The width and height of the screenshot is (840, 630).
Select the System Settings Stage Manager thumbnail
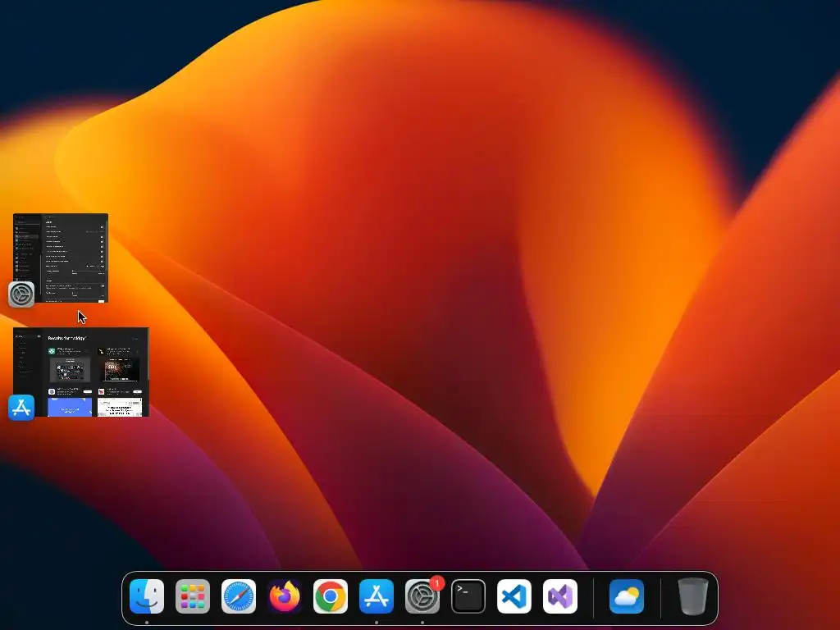pos(61,258)
